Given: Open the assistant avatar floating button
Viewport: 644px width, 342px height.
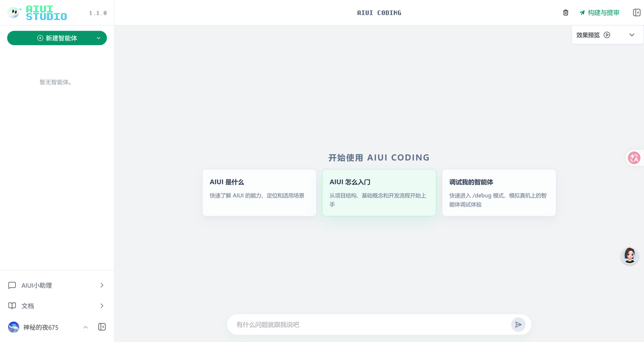Looking at the screenshot, I should 629,255.
